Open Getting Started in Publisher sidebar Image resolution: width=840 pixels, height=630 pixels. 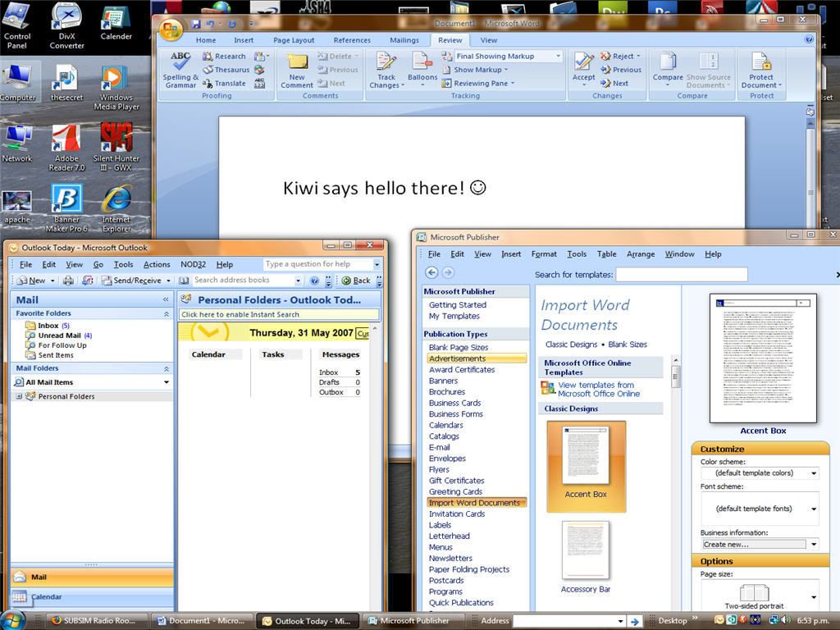pos(458,305)
